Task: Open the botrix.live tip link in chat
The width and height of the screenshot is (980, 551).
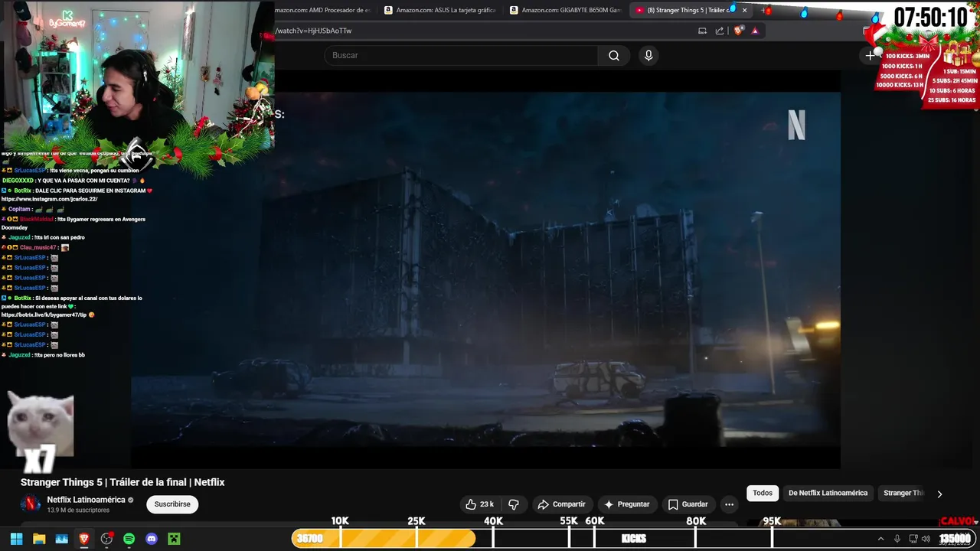Action: 44,315
